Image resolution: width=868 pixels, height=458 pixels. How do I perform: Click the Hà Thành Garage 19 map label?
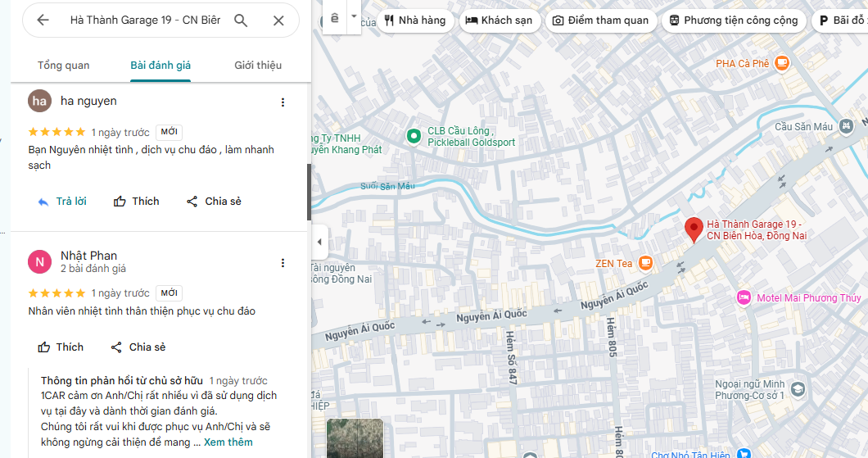[x=756, y=230]
